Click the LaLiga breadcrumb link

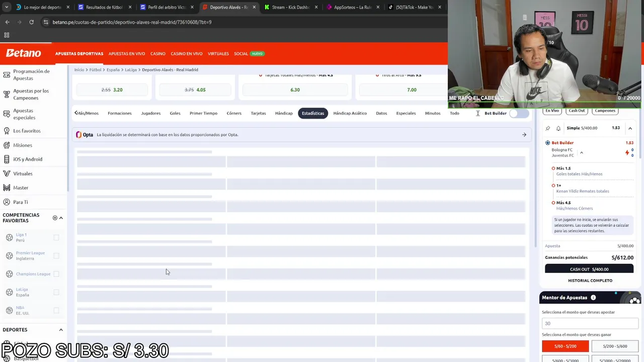tap(131, 70)
